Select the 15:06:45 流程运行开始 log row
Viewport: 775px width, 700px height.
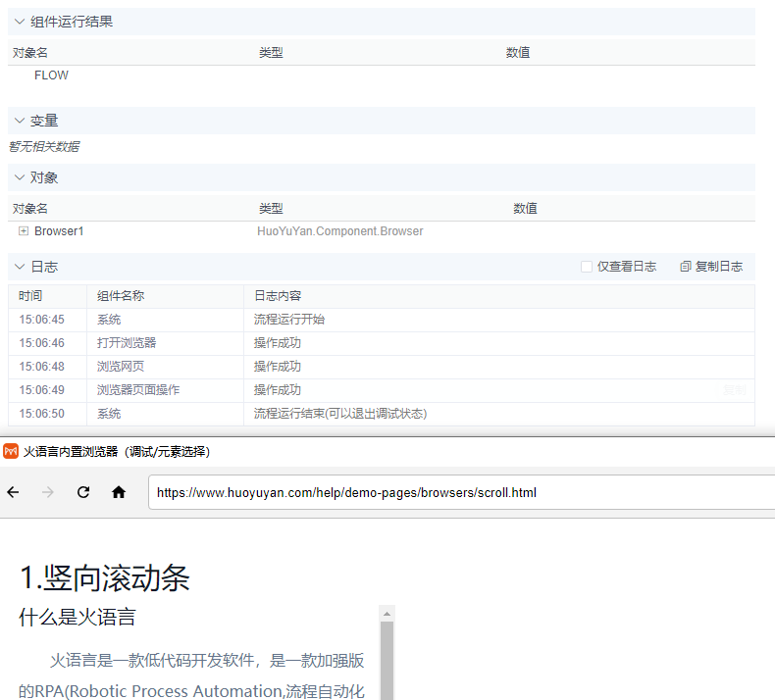click(x=381, y=320)
